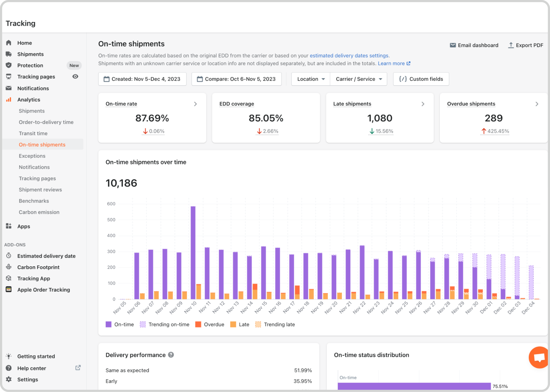
Task: Expand the On-time rate card chevron
Action: point(195,104)
